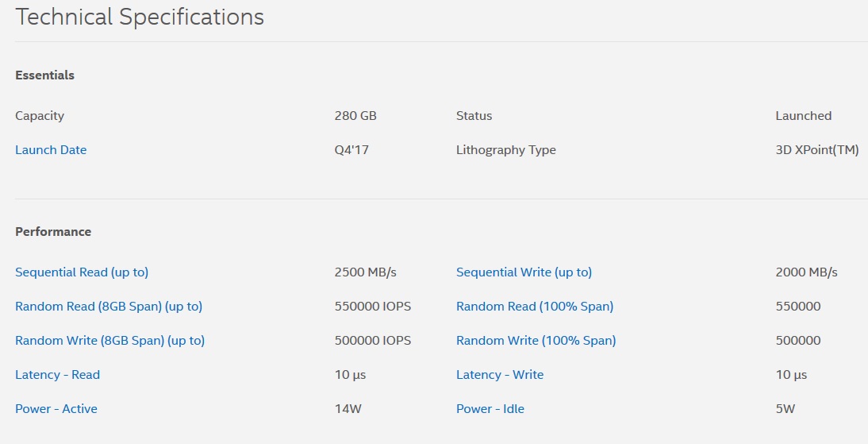Screen dimensions: 868x444
Task: Click the Latency - Read link
Action: pyautogui.click(x=58, y=375)
